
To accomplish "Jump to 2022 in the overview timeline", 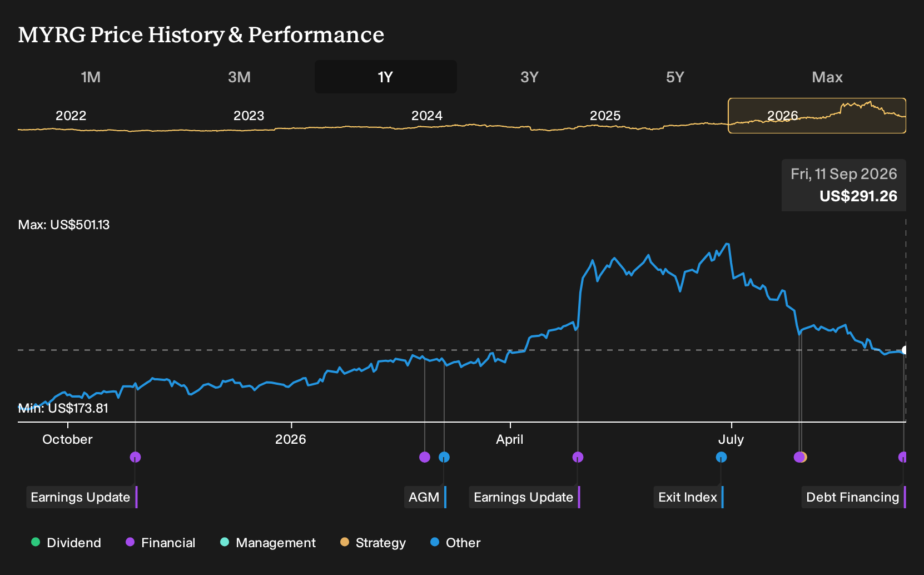I will coord(71,116).
